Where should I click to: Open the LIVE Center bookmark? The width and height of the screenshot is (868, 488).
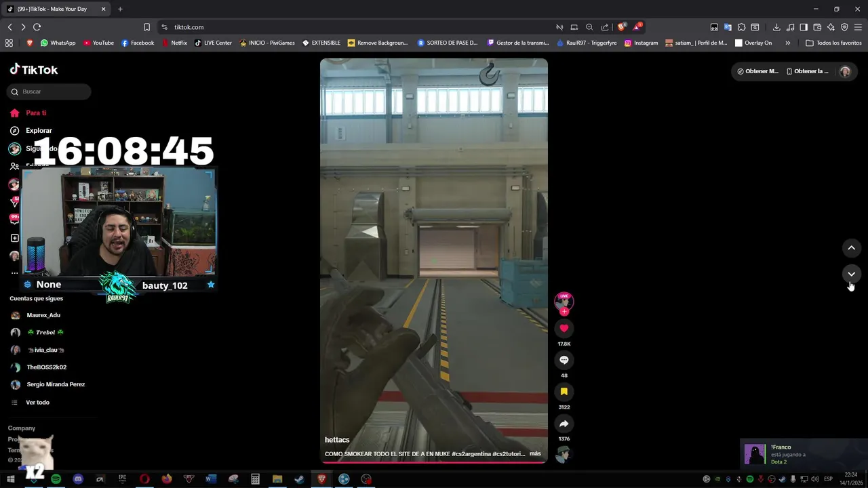tap(213, 43)
